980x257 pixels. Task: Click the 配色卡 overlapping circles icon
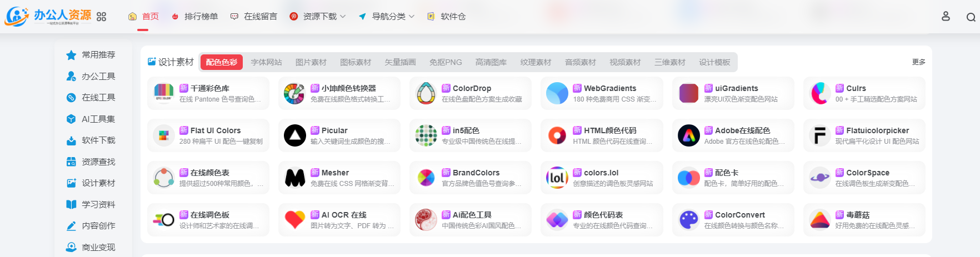[x=688, y=178]
